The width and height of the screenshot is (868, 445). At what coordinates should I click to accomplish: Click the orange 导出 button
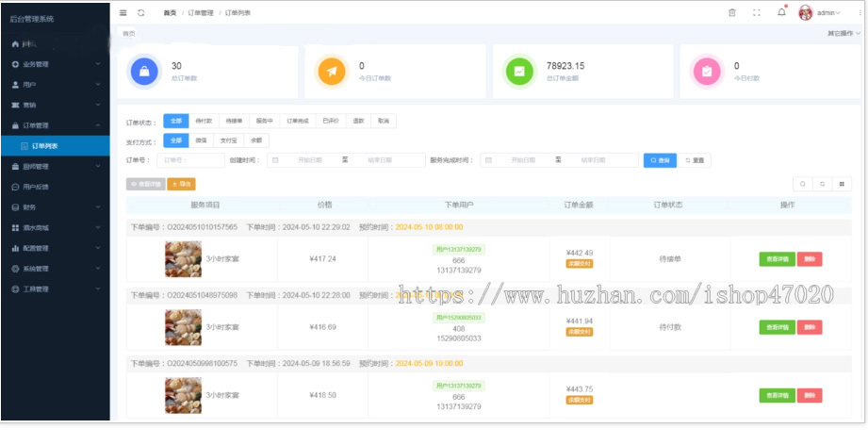point(181,184)
